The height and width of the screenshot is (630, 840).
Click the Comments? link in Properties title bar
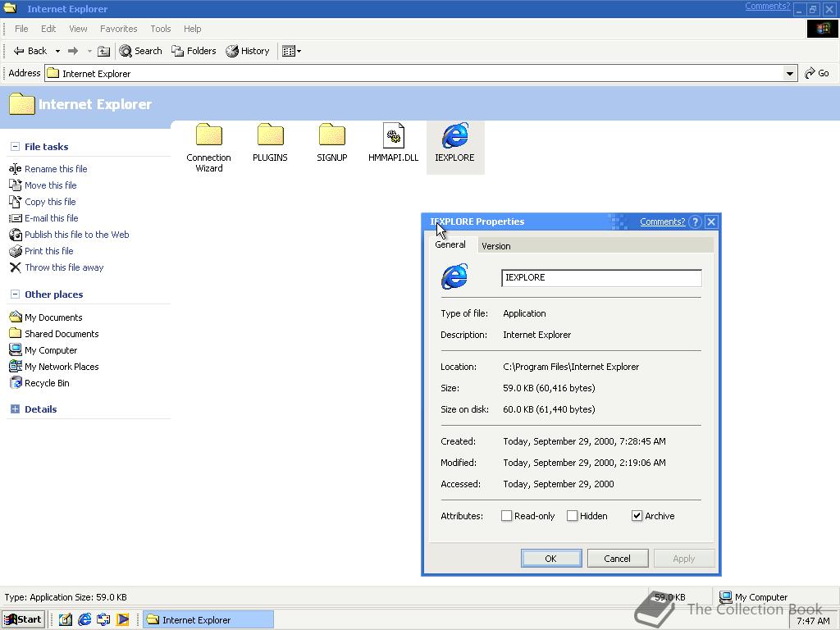(663, 221)
